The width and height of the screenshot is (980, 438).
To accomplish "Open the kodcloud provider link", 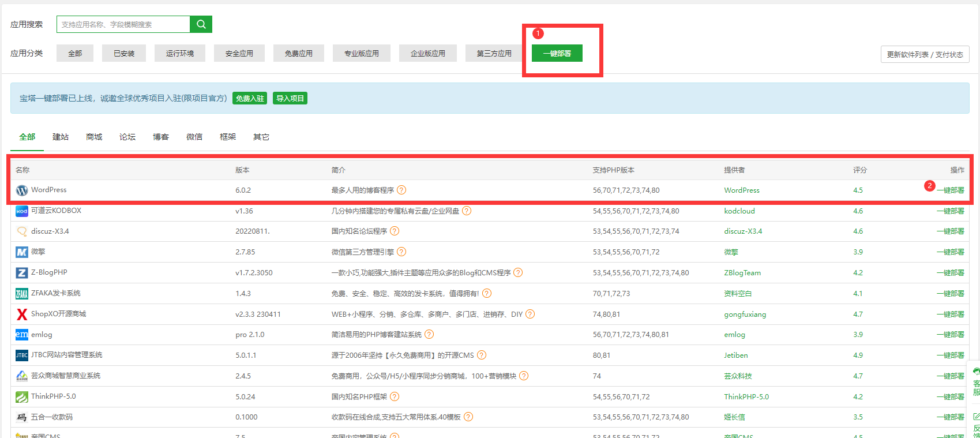I will [739, 211].
